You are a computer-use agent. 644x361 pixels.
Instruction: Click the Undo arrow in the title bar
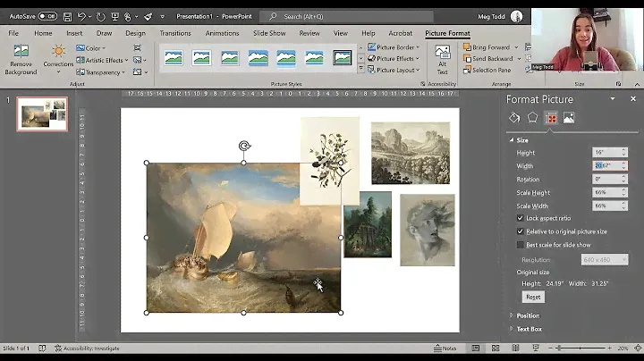(x=81, y=16)
